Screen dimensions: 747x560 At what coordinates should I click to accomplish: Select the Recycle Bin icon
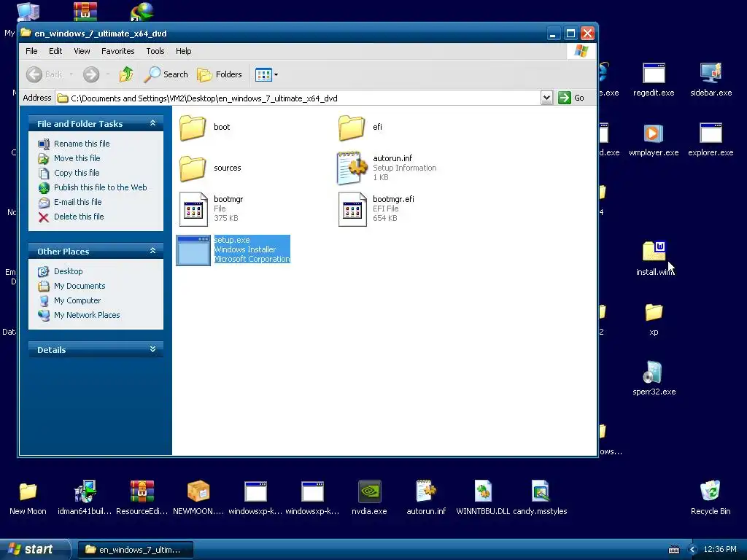tap(711, 492)
